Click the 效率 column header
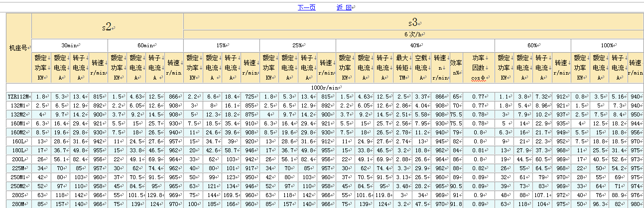Viewport: 644px width, 208px height. 456,67
